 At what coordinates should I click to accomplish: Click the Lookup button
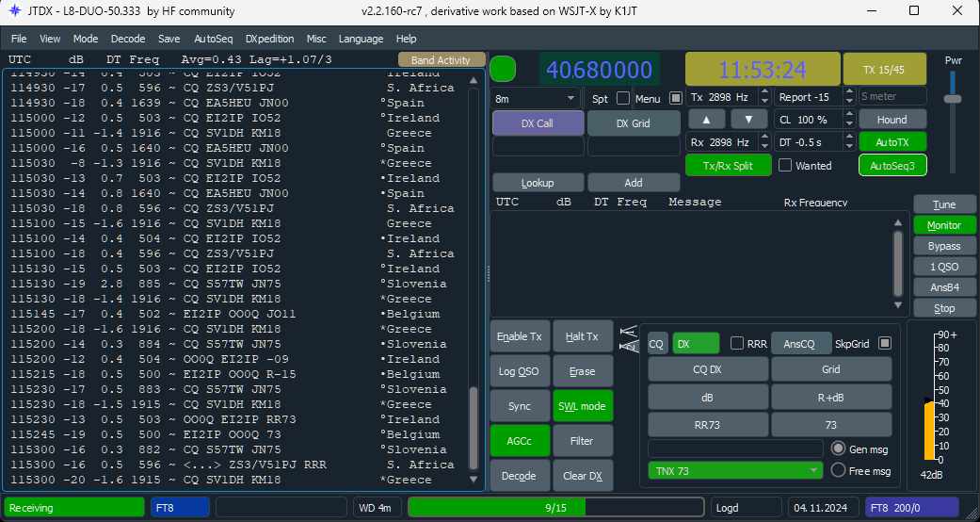pos(538,183)
